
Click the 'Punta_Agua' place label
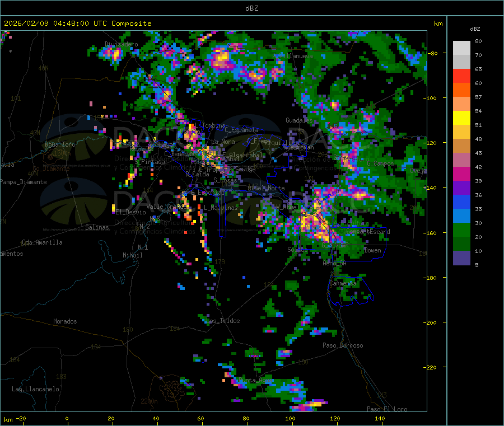coord(255,380)
